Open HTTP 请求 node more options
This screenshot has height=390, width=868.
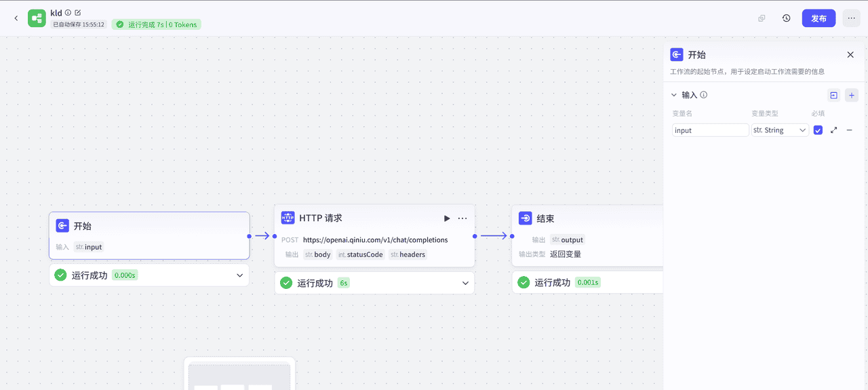462,218
